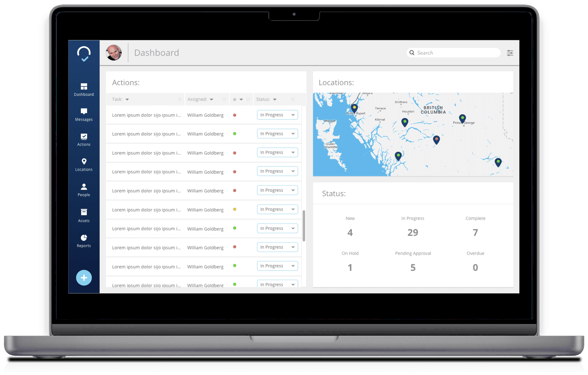This screenshot has height=375, width=588.
Task: Click William Goldberg in first action row
Action: tap(205, 115)
